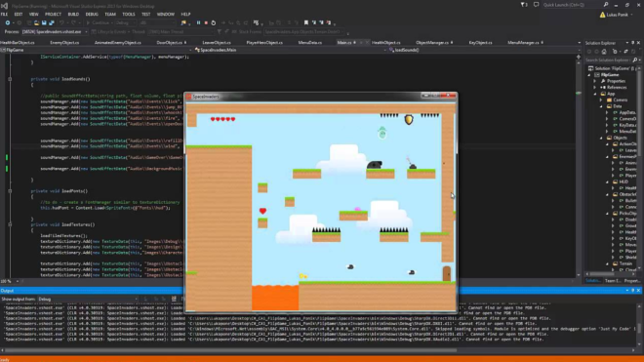Switch to the MenuManager.cs tab
644x362 pixels.
pyautogui.click(x=523, y=43)
